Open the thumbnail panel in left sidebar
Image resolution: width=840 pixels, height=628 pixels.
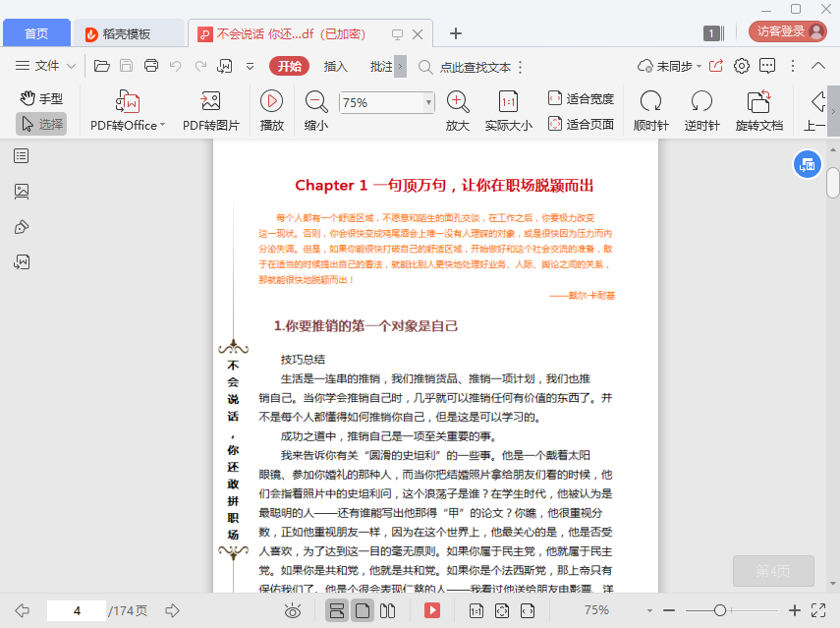point(22,191)
